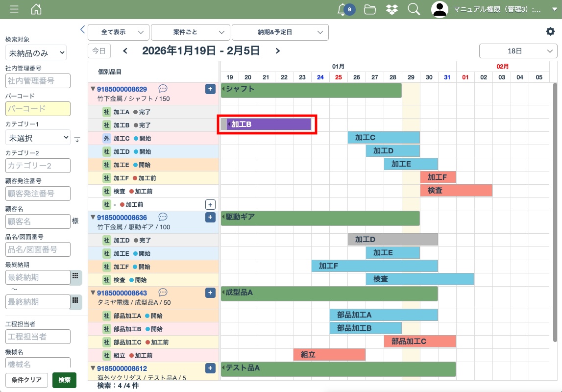Viewport: 562px width, 392px height.
Task: Open the settings gear icon
Action: (550, 31)
